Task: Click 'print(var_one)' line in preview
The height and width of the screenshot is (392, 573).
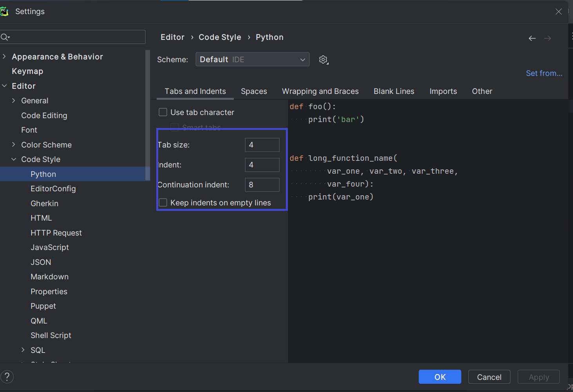Action: point(341,197)
